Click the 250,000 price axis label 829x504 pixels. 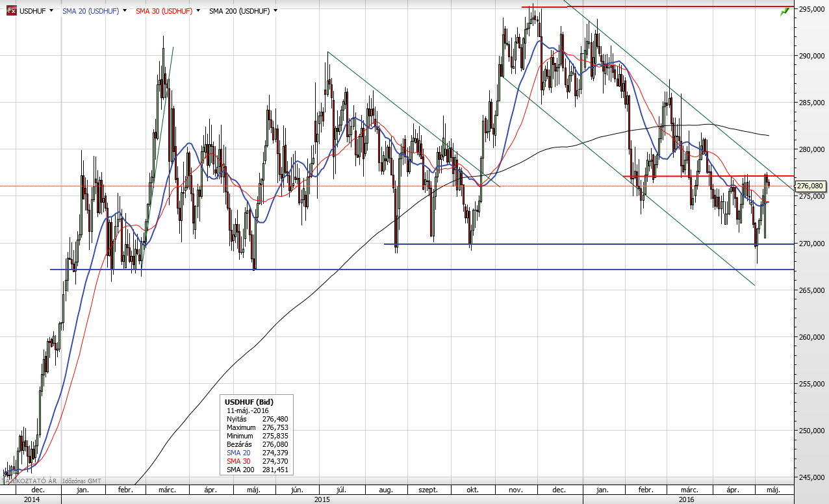pyautogui.click(x=811, y=431)
